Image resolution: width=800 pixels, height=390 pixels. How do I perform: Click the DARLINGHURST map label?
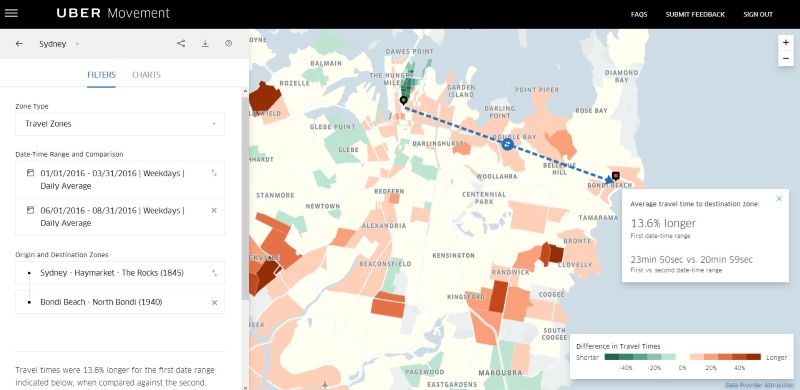(438, 143)
